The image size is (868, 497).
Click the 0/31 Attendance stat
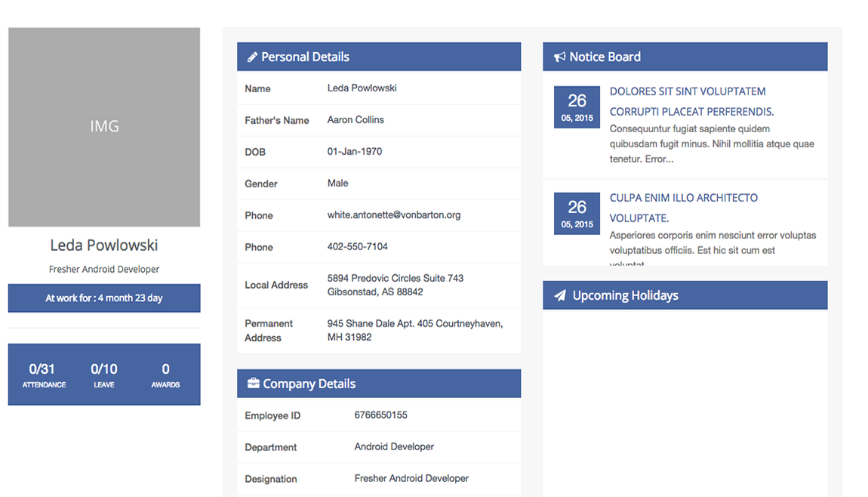(x=43, y=375)
